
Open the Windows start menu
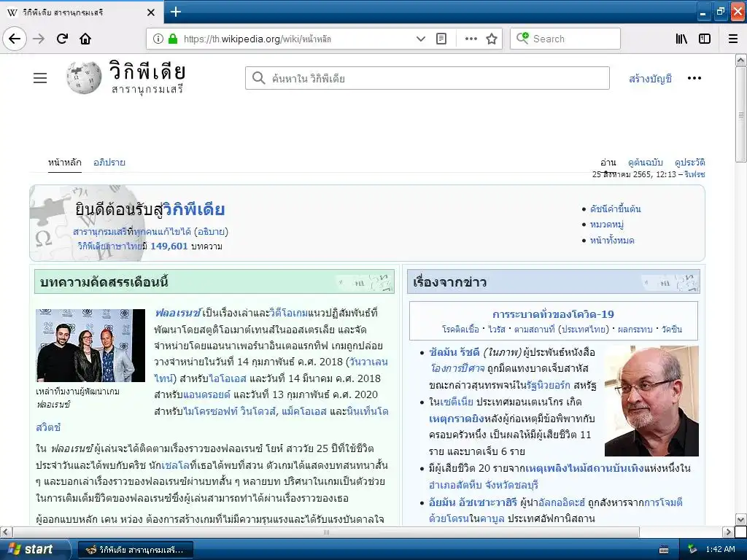pos(34,550)
